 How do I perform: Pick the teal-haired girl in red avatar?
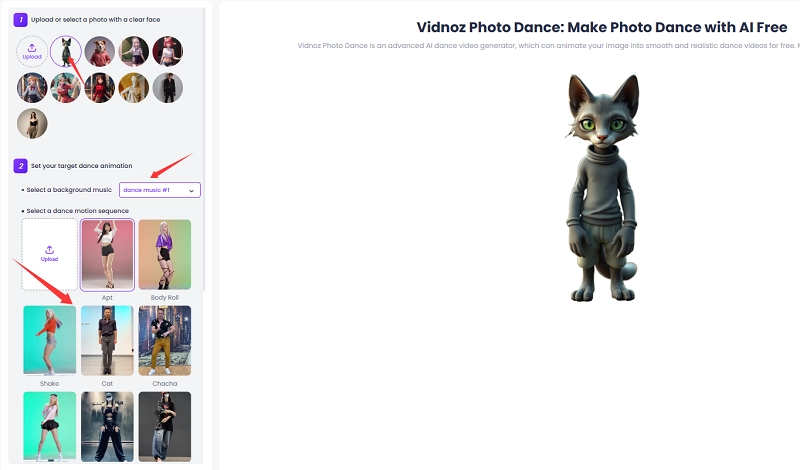coord(66,88)
